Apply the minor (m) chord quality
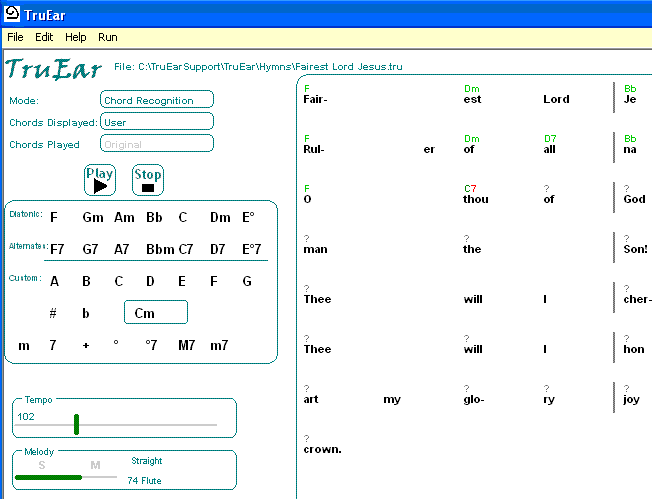This screenshot has height=499, width=652. pos(24,346)
